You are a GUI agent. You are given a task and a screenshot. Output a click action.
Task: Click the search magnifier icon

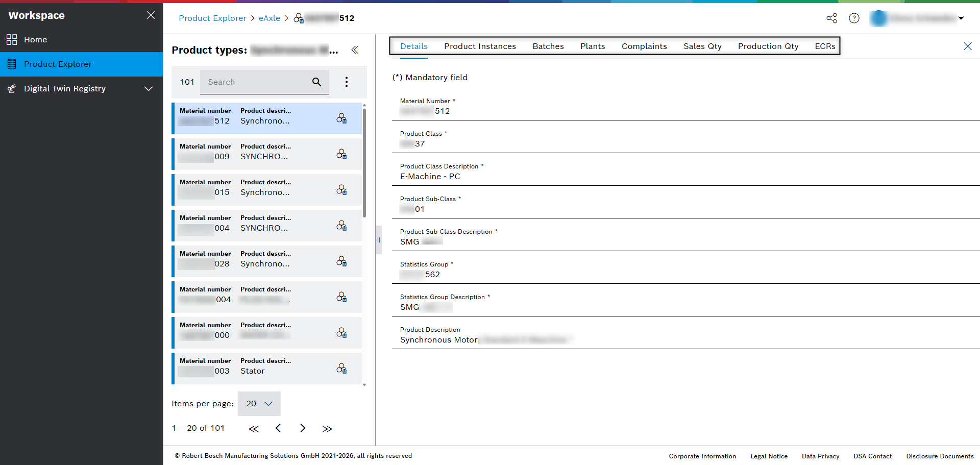tap(317, 82)
